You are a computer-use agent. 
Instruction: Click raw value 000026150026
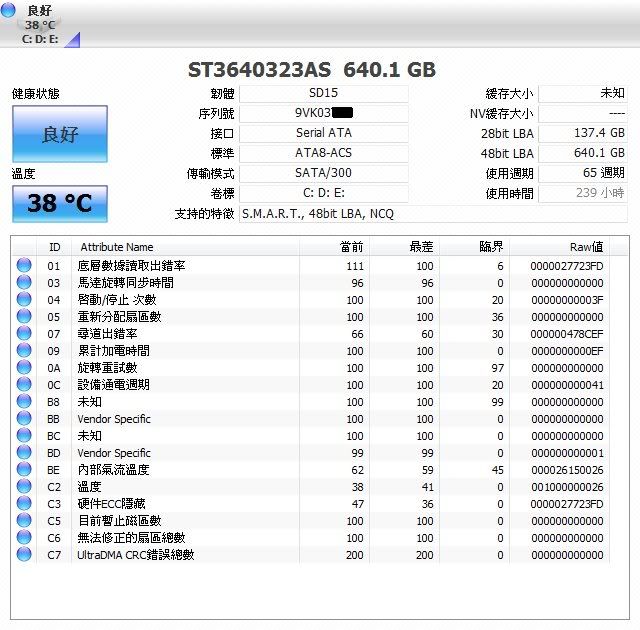[567, 470]
